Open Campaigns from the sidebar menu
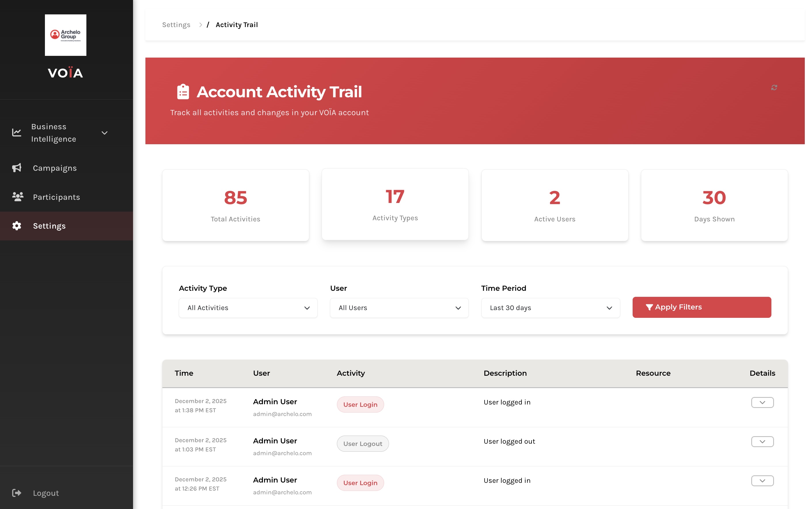This screenshot has height=509, width=812. [x=54, y=168]
